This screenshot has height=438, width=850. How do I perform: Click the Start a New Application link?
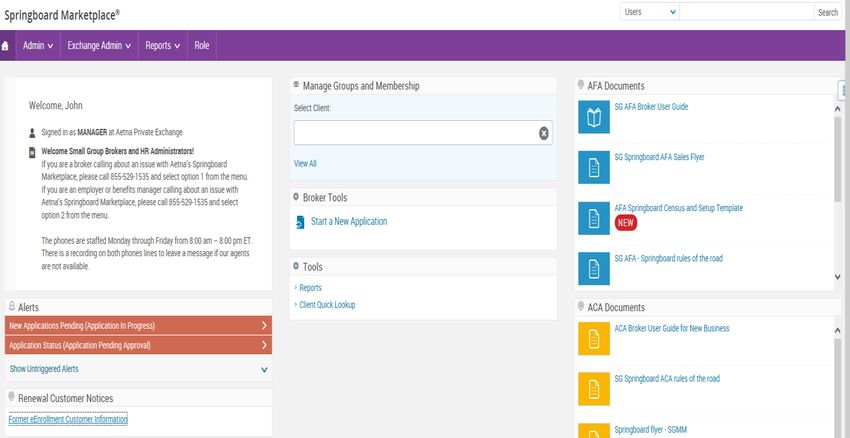349,221
